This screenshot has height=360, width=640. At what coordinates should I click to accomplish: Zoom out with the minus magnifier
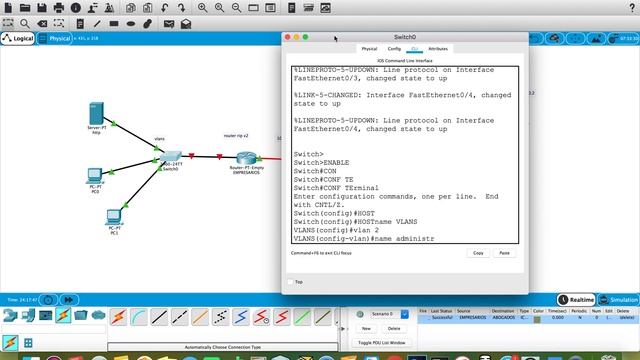click(x=236, y=8)
